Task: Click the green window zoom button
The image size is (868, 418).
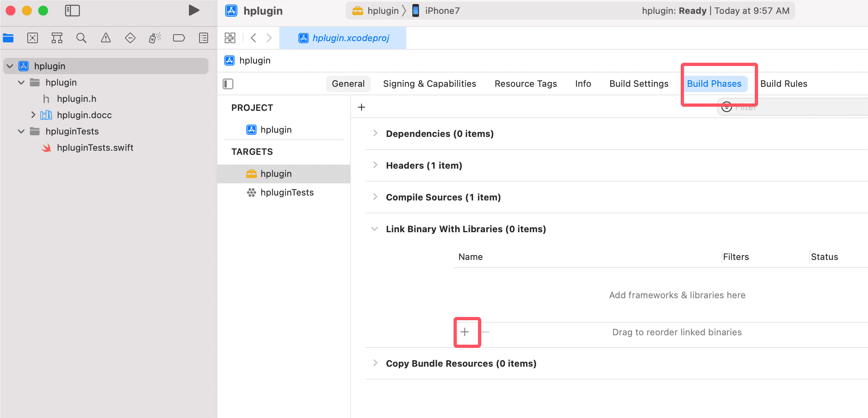Action: point(43,11)
